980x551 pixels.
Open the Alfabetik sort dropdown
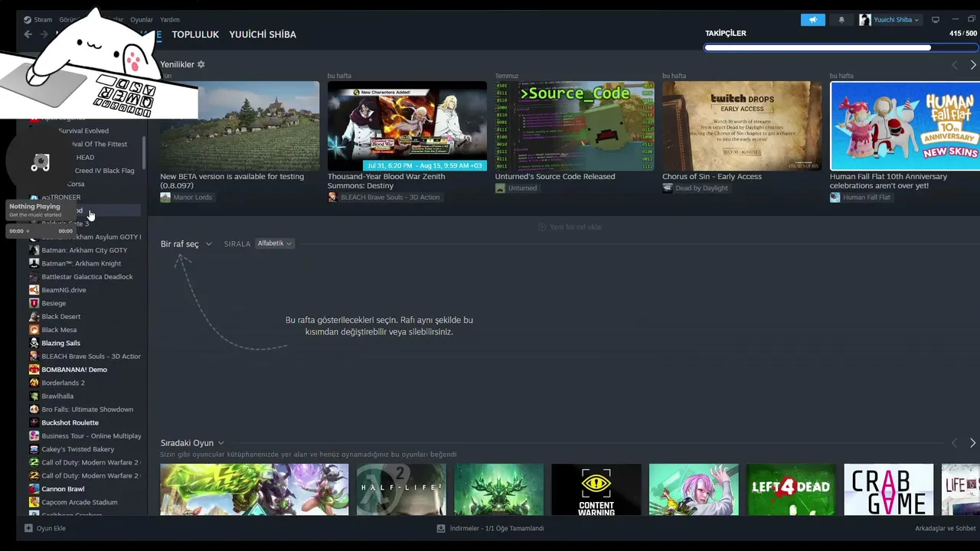274,243
